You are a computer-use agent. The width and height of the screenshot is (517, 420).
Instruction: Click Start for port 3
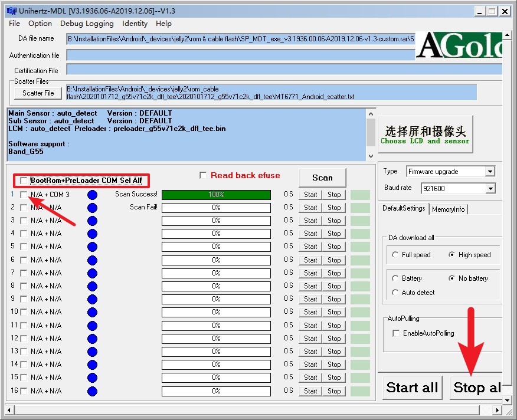click(310, 221)
